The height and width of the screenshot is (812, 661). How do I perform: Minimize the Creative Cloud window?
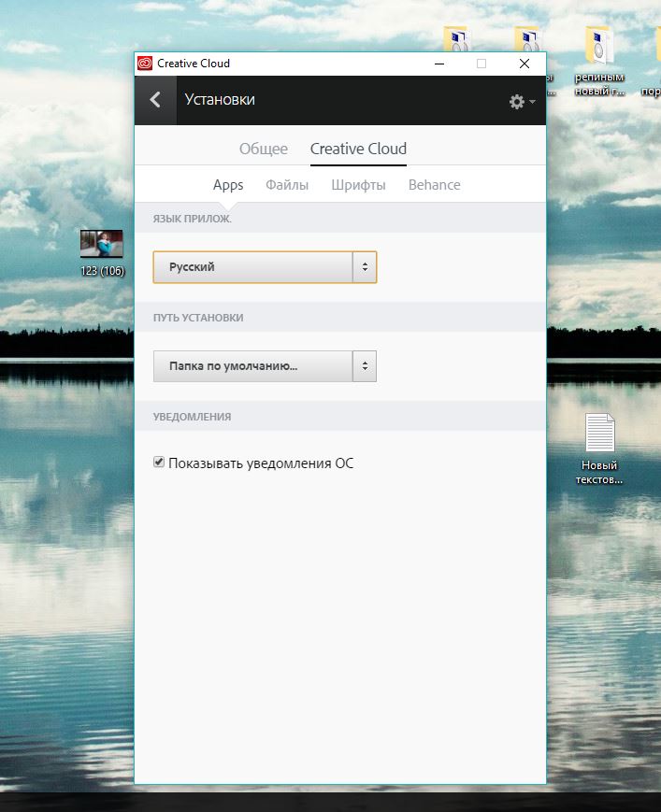coord(439,64)
